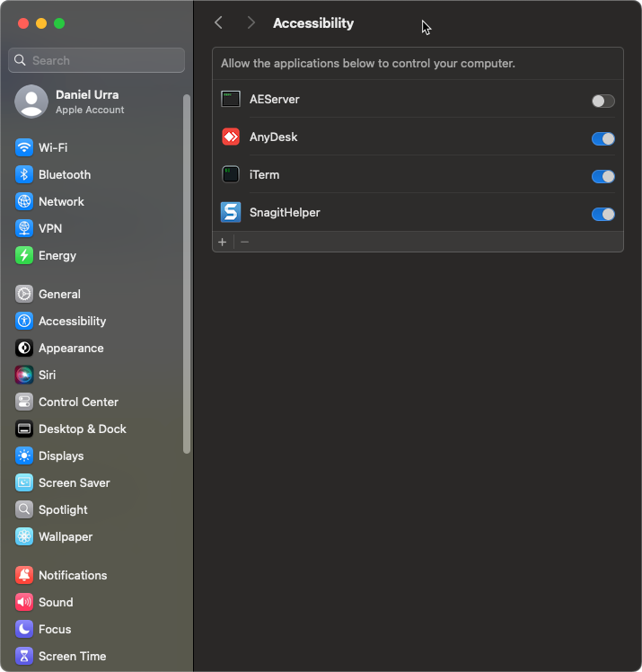Image resolution: width=642 pixels, height=672 pixels.
Task: Select the Notifications label
Action: [73, 576]
